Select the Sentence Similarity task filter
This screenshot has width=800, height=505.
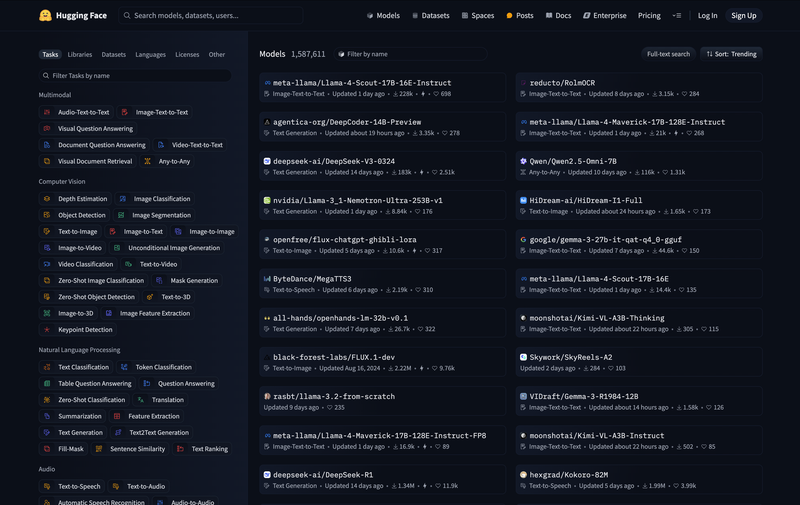pyautogui.click(x=130, y=449)
